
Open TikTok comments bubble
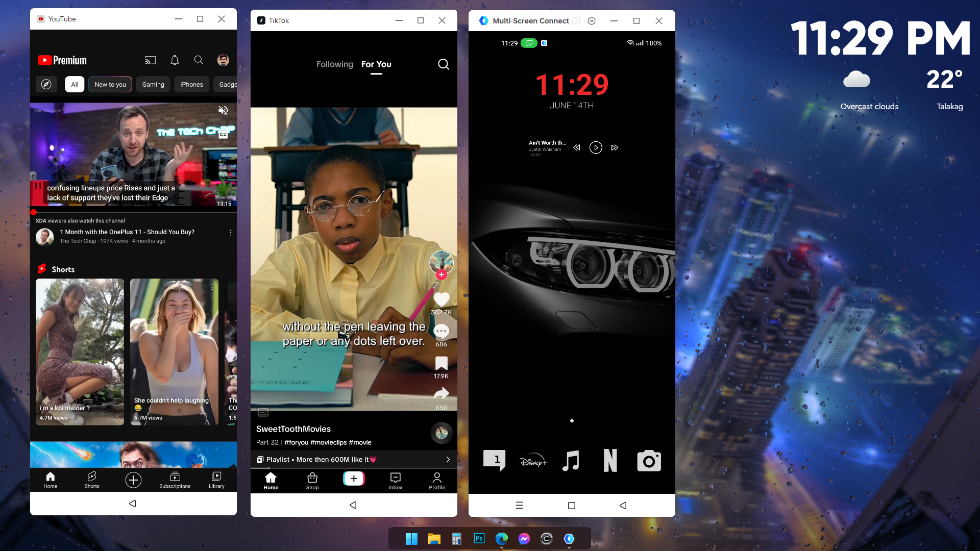click(441, 332)
